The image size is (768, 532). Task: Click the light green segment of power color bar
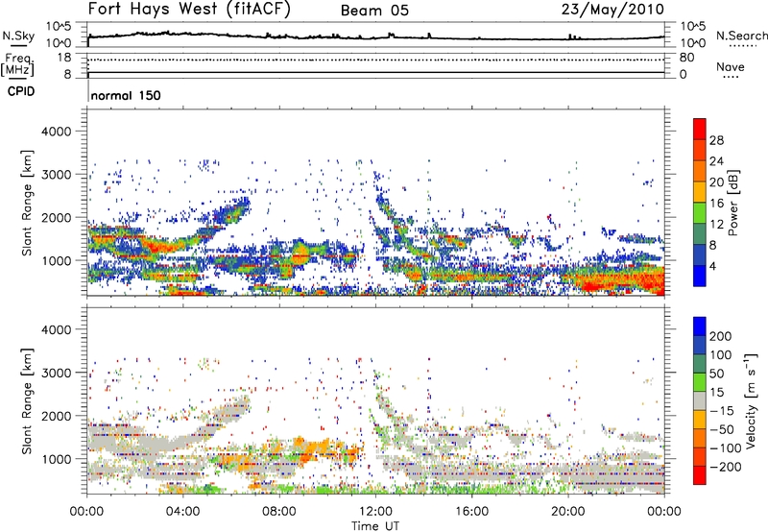pyautogui.click(x=700, y=213)
